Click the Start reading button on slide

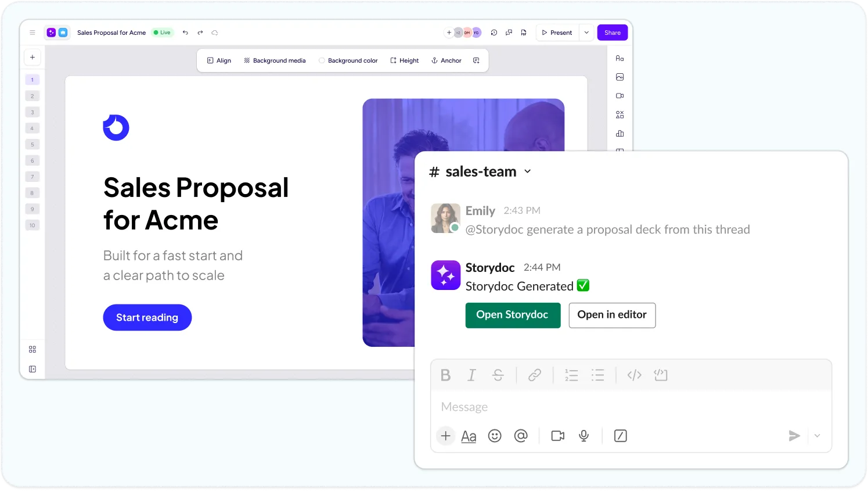tap(147, 317)
